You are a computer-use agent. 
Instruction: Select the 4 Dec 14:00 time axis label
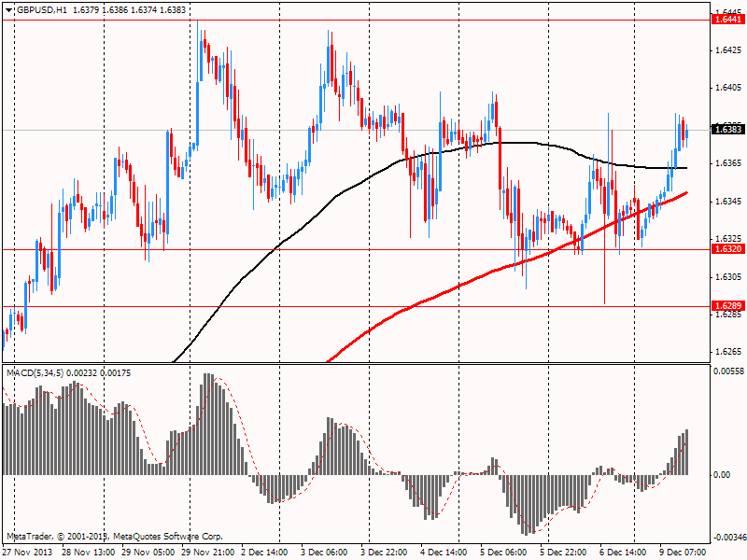(444, 553)
